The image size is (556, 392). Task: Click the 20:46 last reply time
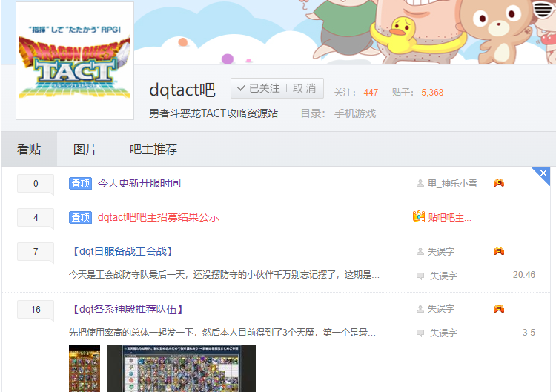523,275
